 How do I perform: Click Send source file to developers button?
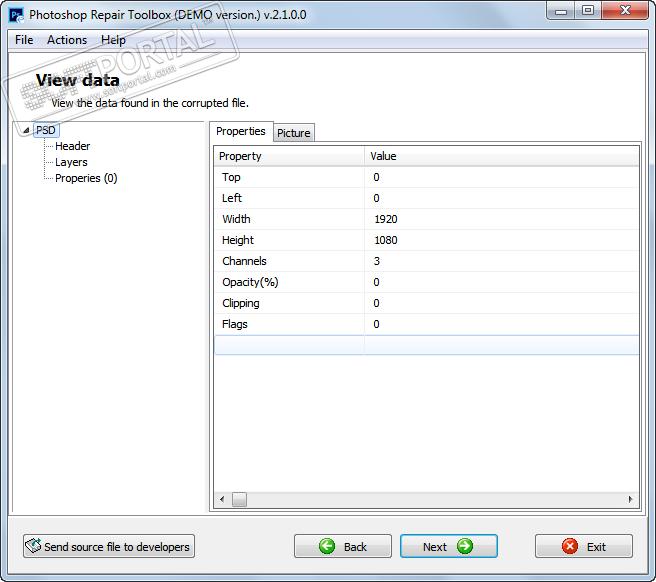tap(109, 546)
